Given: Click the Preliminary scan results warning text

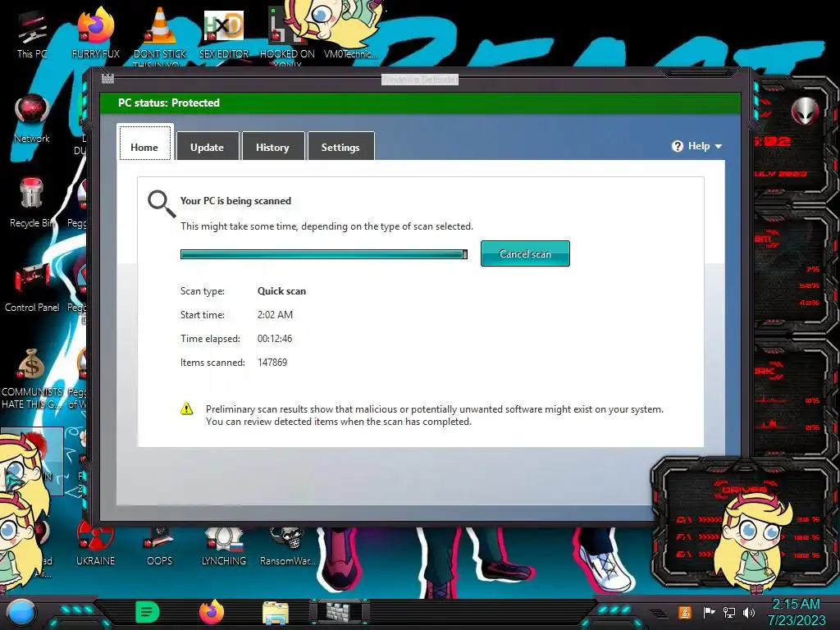Looking at the screenshot, I should [x=435, y=415].
